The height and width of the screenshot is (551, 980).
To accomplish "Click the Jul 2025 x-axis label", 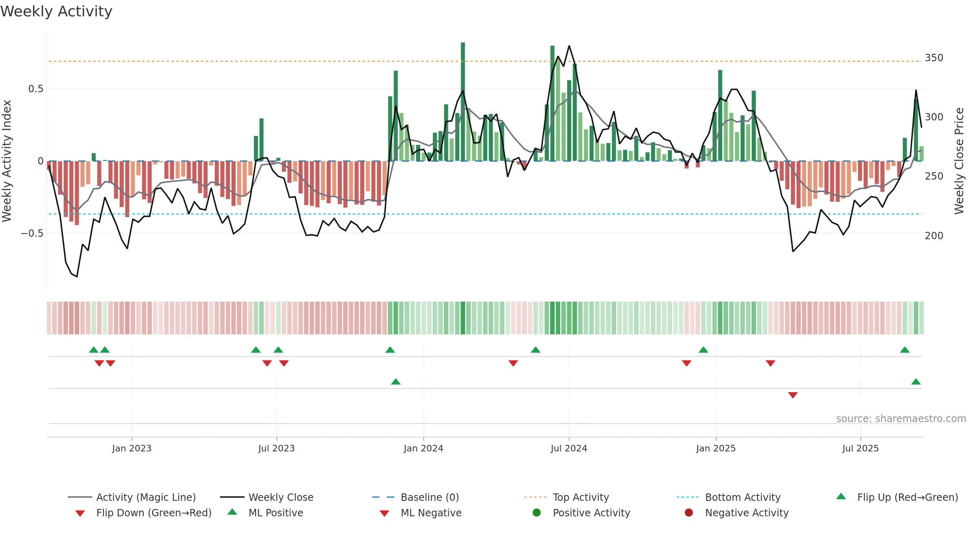I will (860, 449).
